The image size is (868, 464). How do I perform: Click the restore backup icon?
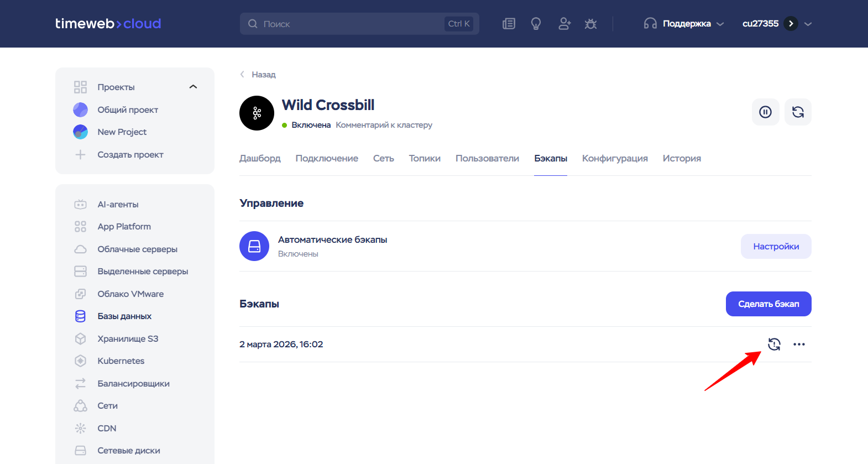pyautogui.click(x=774, y=344)
